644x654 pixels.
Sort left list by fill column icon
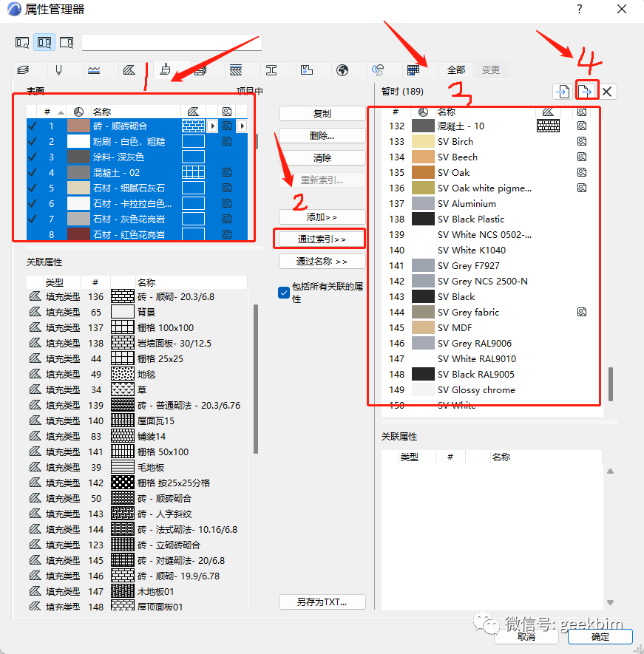(x=193, y=112)
